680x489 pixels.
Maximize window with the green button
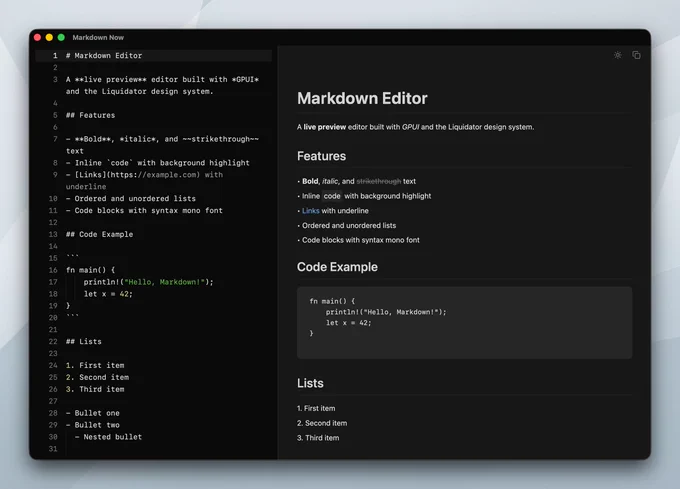[61, 37]
